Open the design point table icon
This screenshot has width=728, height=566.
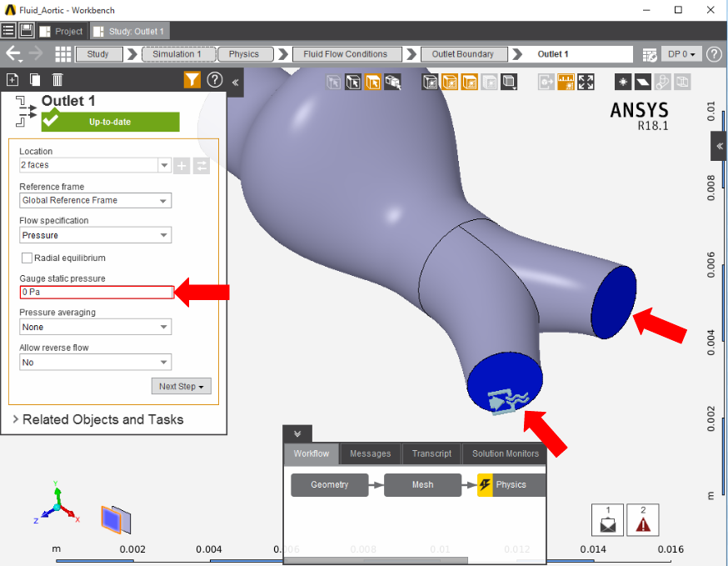650,54
